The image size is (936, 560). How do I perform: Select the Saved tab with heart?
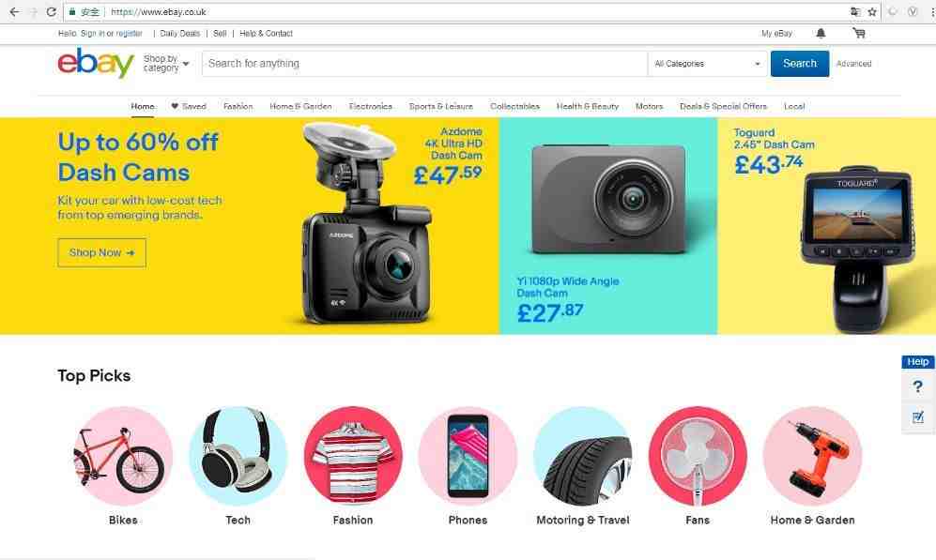pyautogui.click(x=189, y=106)
